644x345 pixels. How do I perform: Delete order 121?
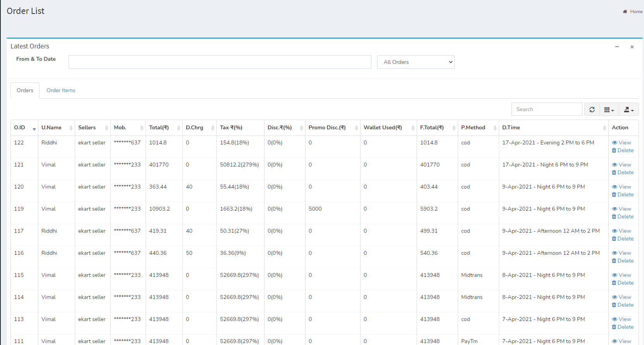(x=623, y=172)
